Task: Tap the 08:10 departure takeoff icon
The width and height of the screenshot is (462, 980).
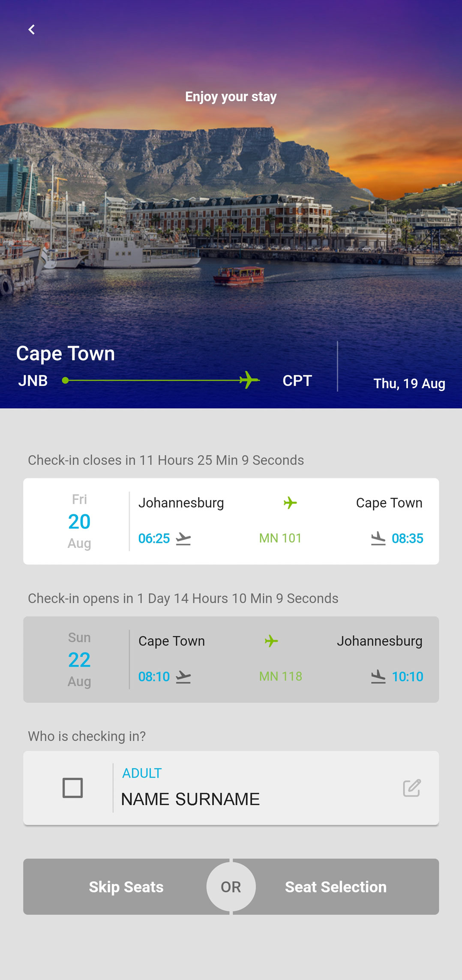Action: [183, 677]
